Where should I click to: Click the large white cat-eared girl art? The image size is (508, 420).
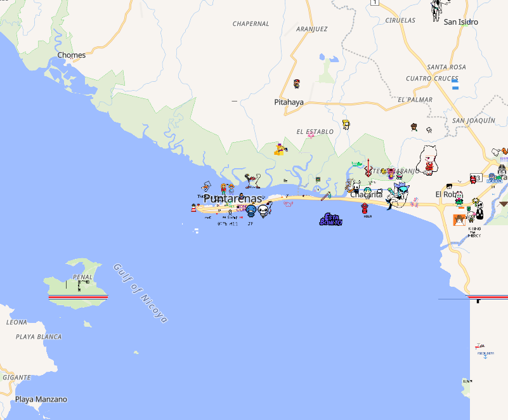click(x=428, y=161)
